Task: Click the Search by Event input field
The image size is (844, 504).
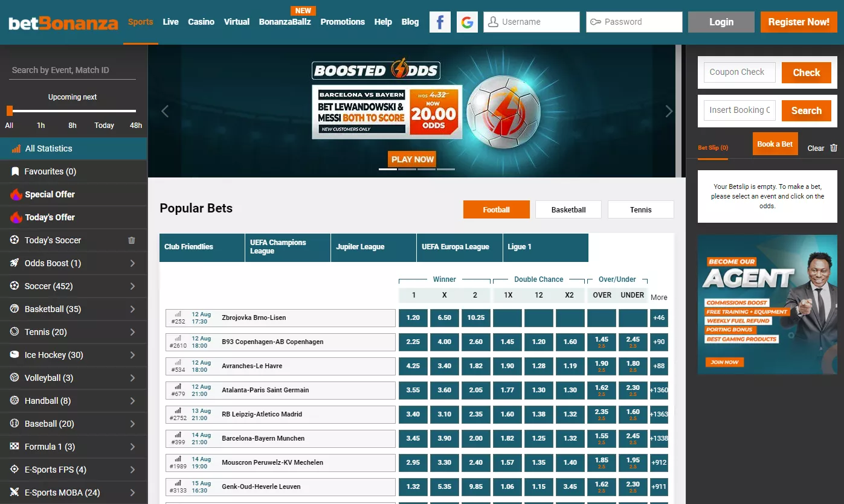Action: [60, 70]
